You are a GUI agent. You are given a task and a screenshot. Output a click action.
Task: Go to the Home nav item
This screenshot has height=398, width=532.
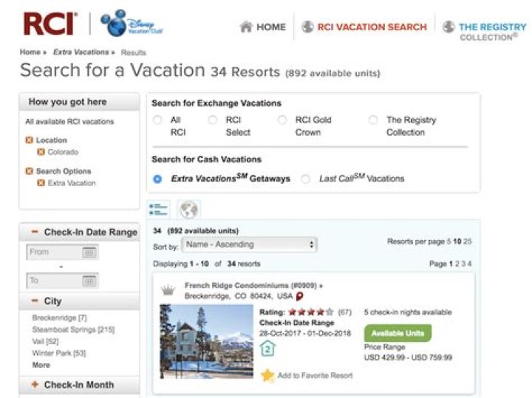tap(263, 27)
